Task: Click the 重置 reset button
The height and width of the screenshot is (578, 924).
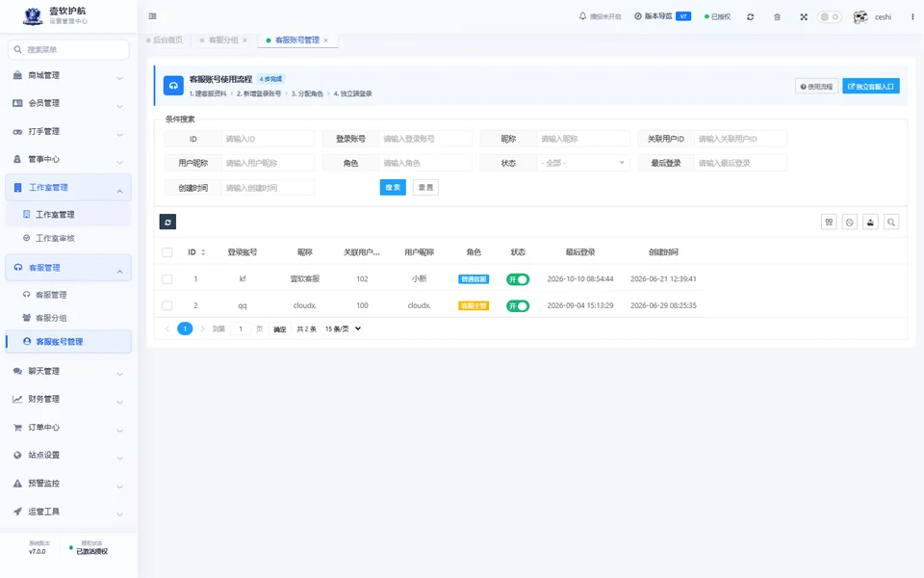Action: [425, 188]
